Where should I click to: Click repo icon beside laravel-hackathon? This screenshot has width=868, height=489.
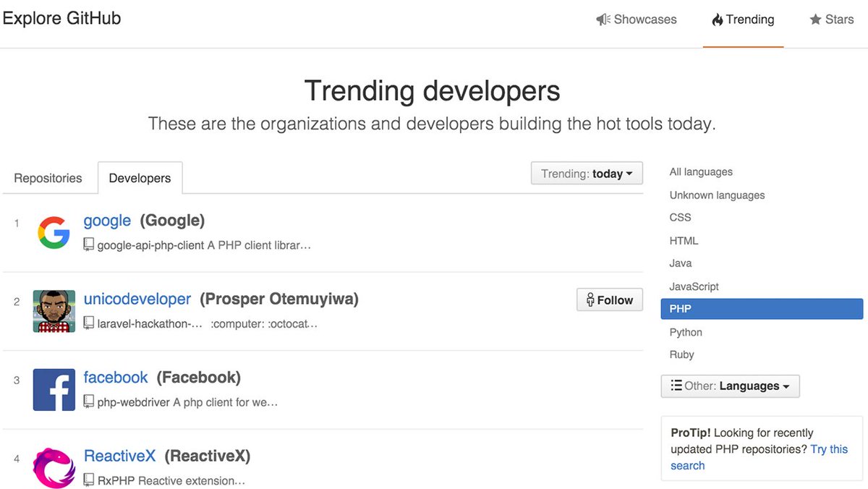88,323
